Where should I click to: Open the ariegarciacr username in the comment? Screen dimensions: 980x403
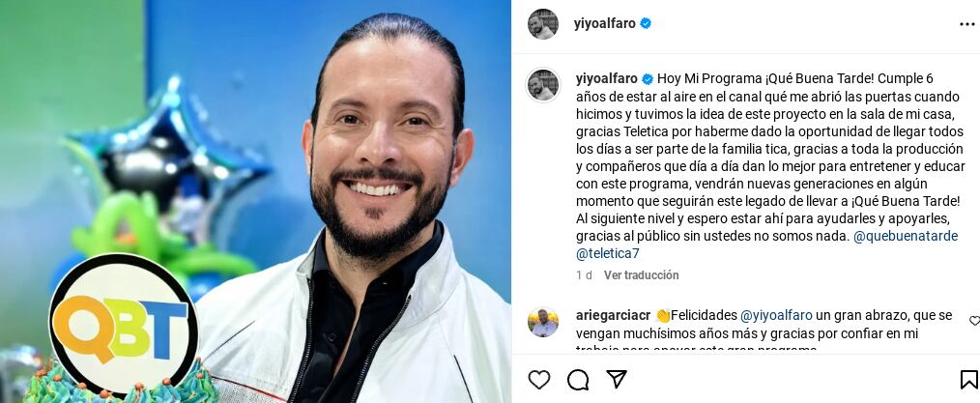coord(613,315)
